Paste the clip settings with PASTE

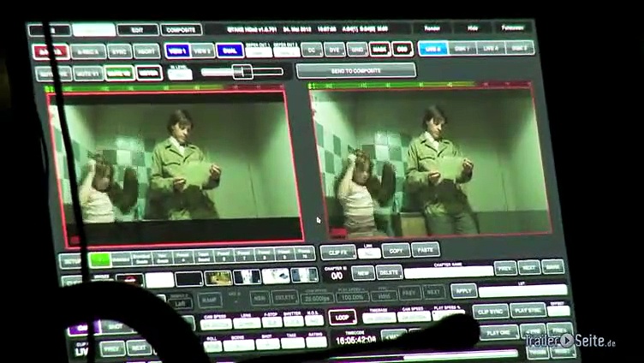click(425, 249)
